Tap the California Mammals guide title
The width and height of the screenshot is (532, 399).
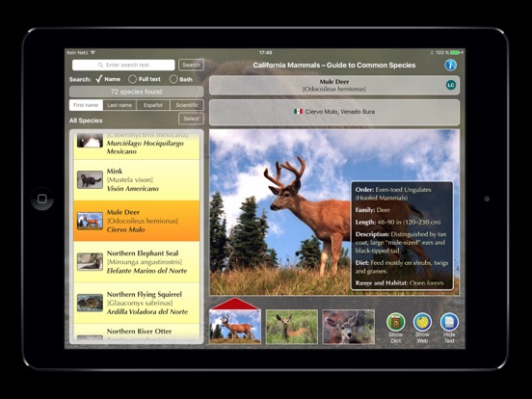click(334, 66)
